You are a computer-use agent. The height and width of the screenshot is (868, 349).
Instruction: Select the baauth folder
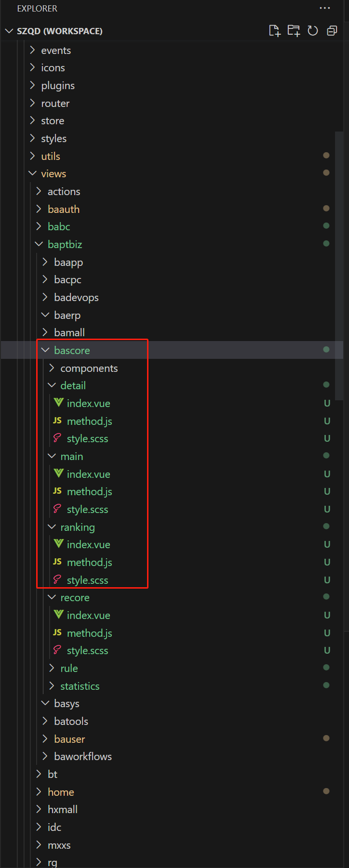pyautogui.click(x=64, y=209)
